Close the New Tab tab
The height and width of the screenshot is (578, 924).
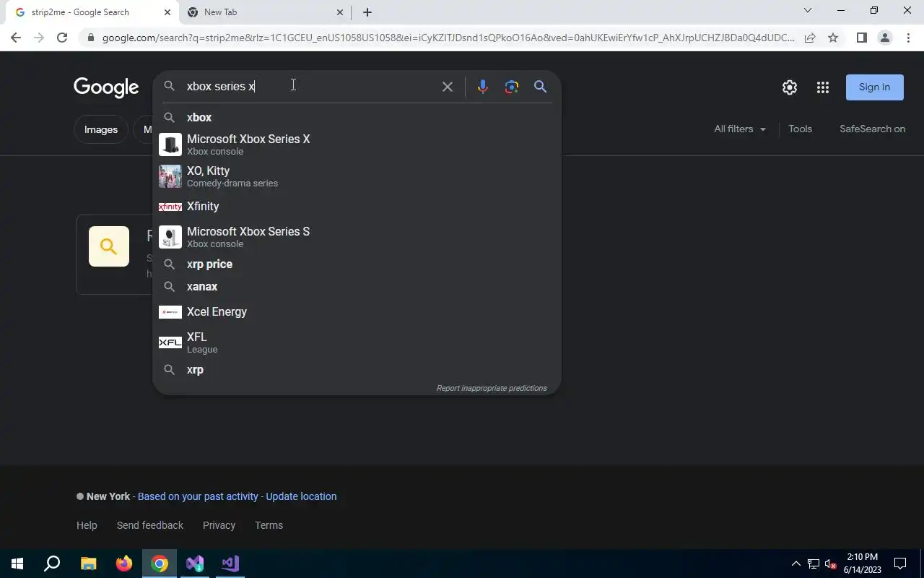tap(340, 12)
